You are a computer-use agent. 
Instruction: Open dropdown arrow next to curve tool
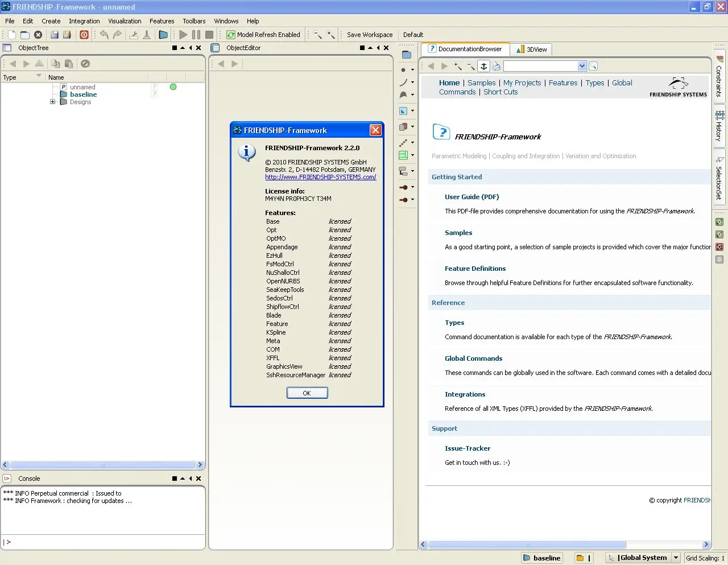(x=412, y=83)
